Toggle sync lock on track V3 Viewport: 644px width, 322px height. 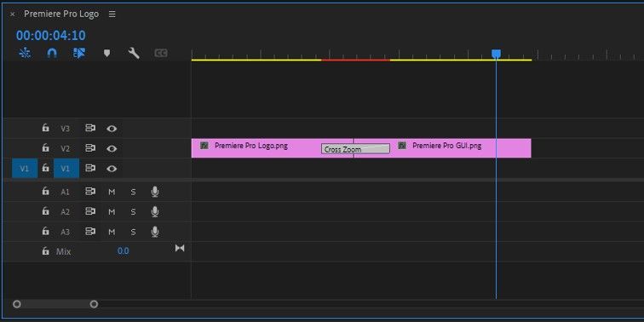[90, 129]
